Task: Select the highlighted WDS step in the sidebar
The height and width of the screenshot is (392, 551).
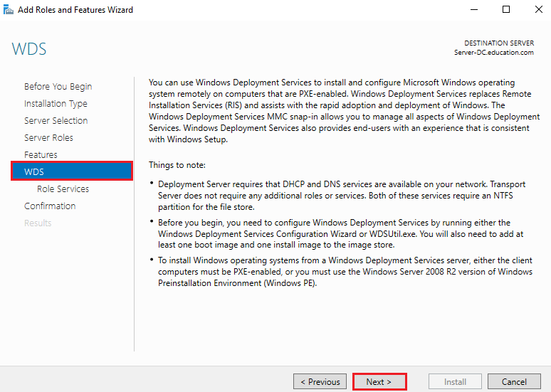Action: [71, 171]
